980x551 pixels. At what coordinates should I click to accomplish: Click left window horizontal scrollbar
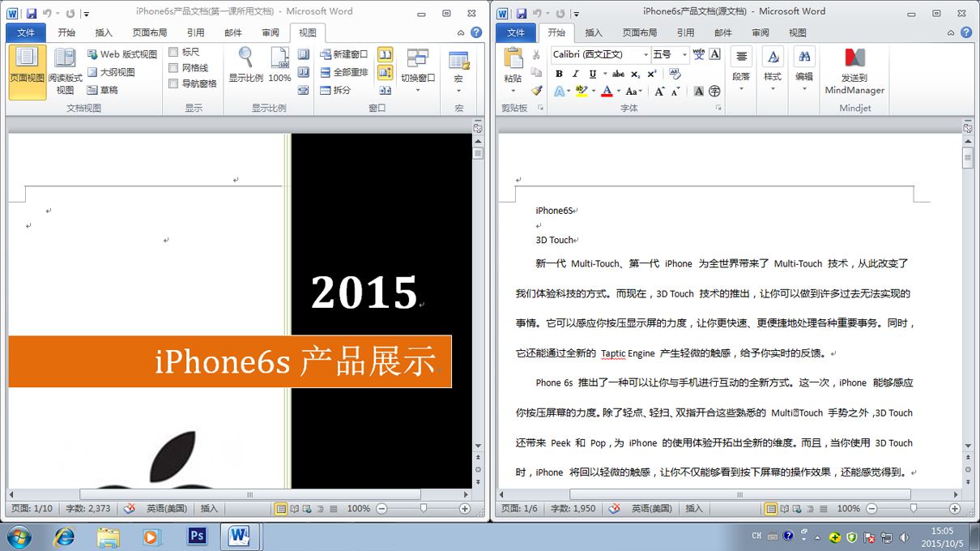[249, 494]
